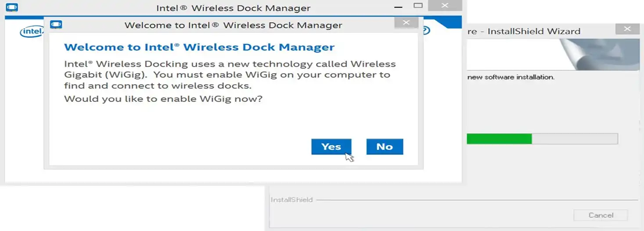Screen dimensions: 644x231
Task: Close the main Intel Wireless Dock Manager window
Action: click(445, 6)
